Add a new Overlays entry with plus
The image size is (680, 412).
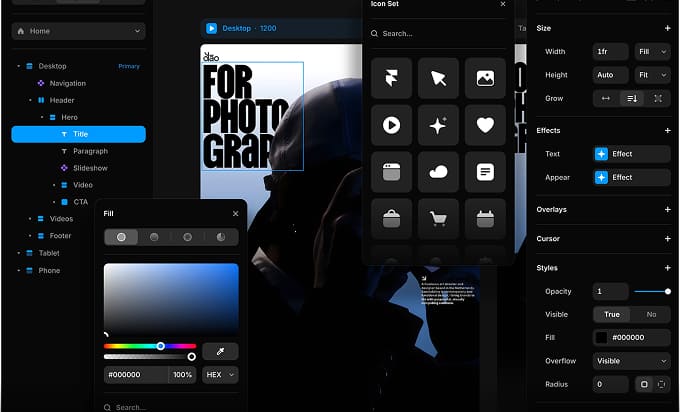click(x=667, y=210)
